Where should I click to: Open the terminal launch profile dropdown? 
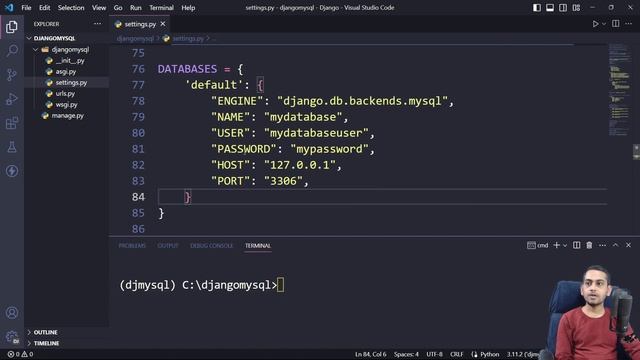pyautogui.click(x=565, y=245)
